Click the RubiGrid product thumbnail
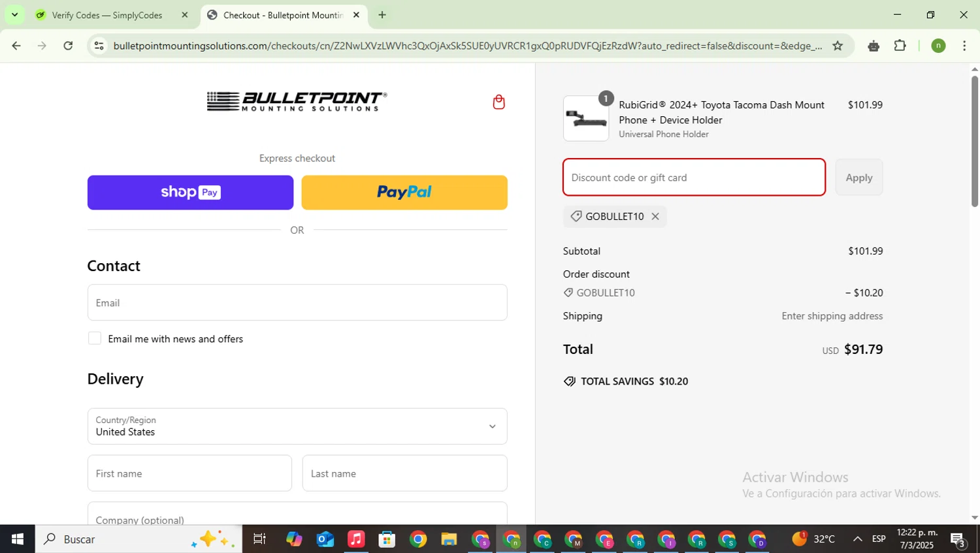The width and height of the screenshot is (980, 553). pyautogui.click(x=586, y=119)
